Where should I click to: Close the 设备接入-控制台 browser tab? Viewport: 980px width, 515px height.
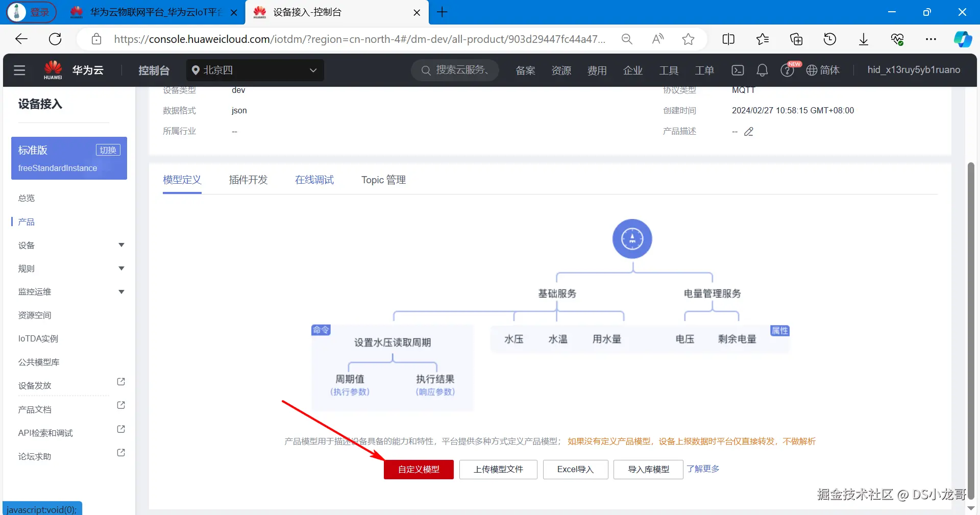click(x=417, y=12)
